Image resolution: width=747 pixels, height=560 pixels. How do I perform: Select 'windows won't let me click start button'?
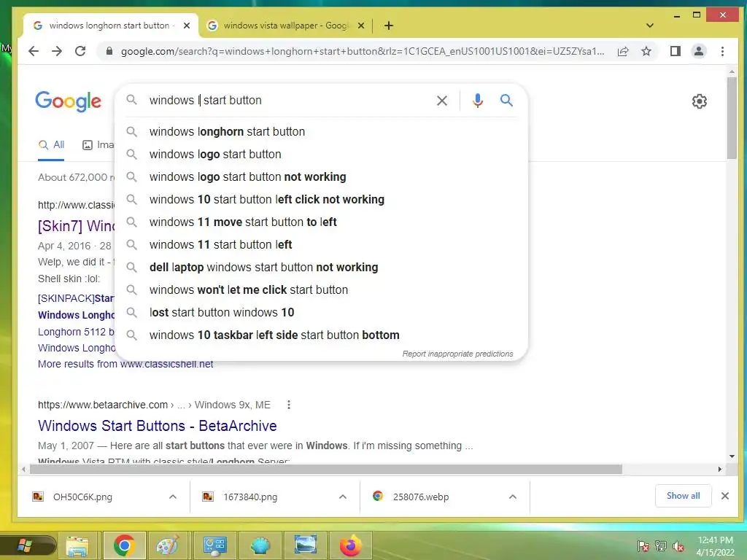(x=322, y=290)
